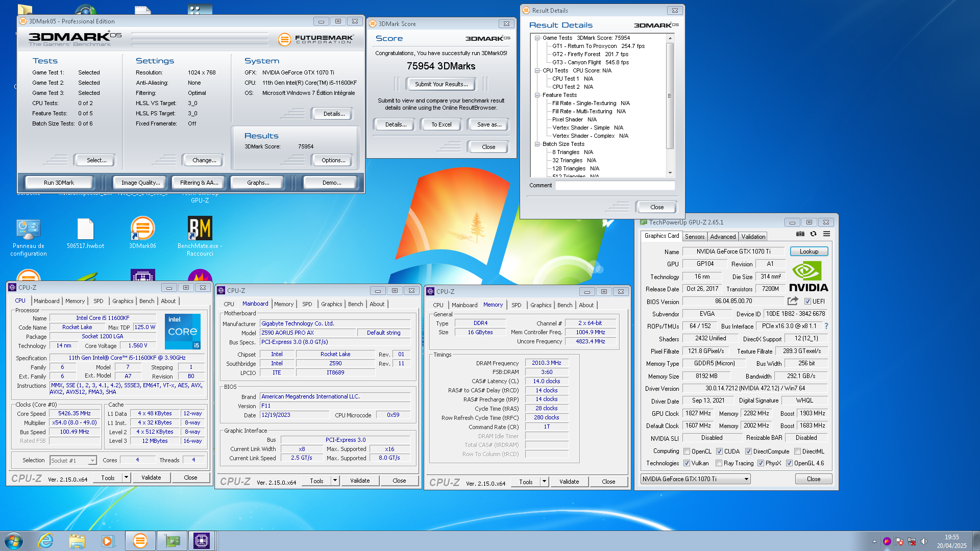Image resolution: width=980 pixels, height=551 pixels.
Task: Open Tools dropdown arrow in CPU-Z Mainboard window
Action: pyautogui.click(x=335, y=481)
